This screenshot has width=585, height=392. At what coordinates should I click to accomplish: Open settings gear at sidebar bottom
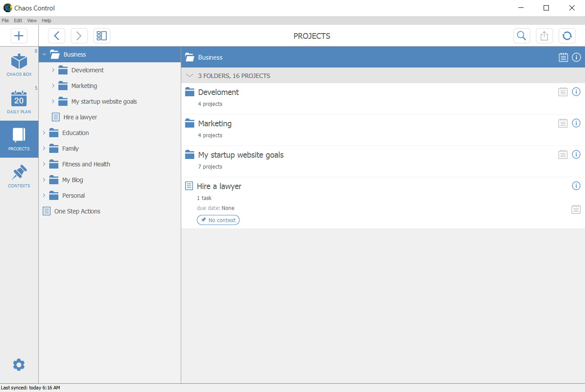19,365
